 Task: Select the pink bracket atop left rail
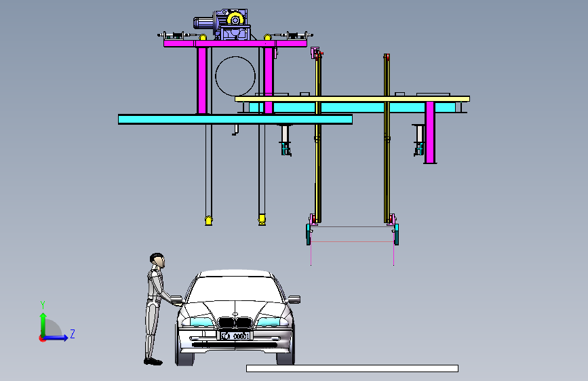tap(315, 54)
